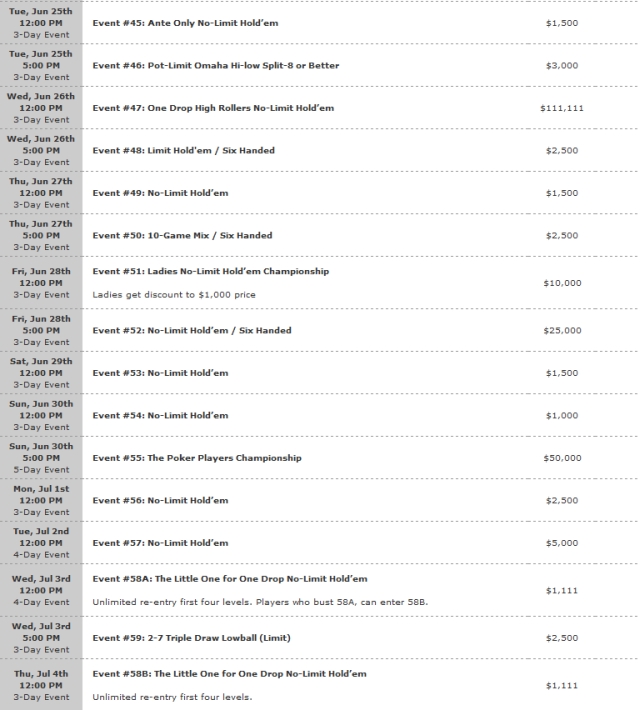This screenshot has width=640, height=710.
Task: Open Event #50 10-Game Mix Six Handed
Action: (183, 235)
